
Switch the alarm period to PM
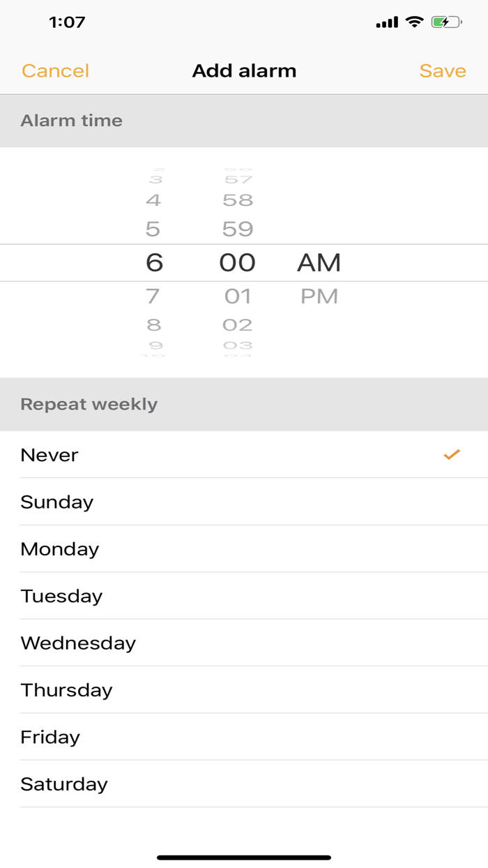click(x=319, y=296)
